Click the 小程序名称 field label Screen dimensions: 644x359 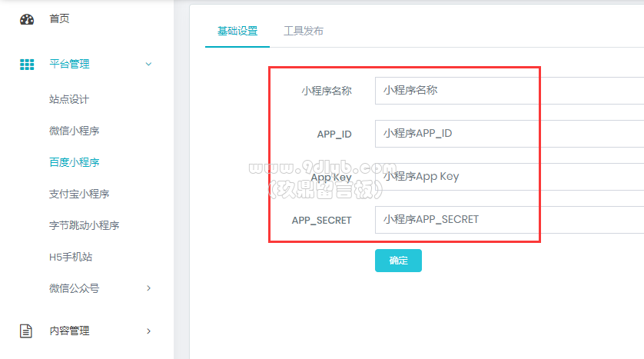click(327, 91)
